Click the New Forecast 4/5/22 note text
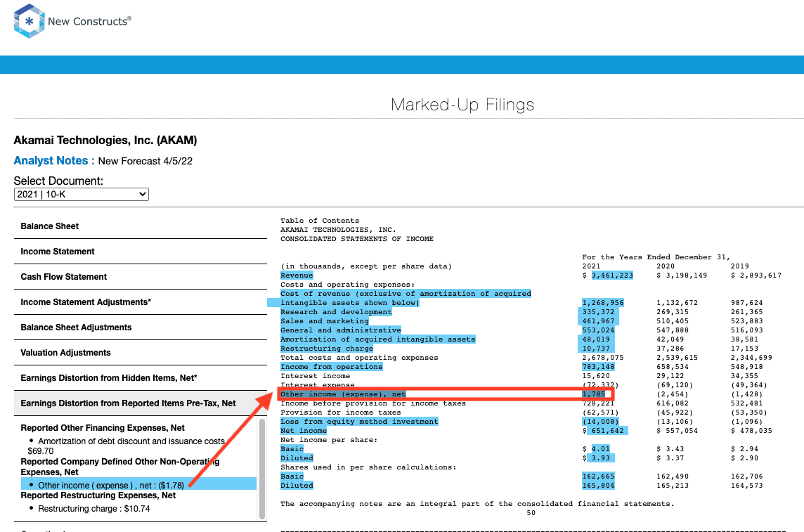Viewport: 804px width, 532px height. click(145, 161)
